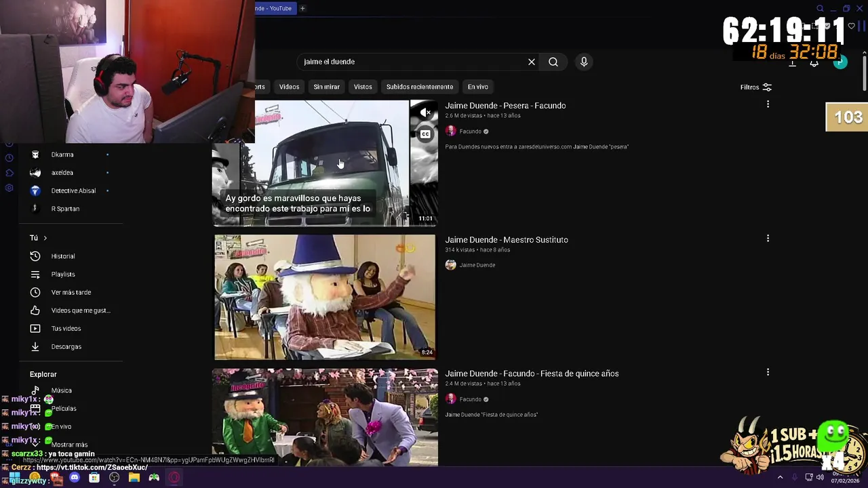Open a new browser tab with plus

pyautogui.click(x=302, y=8)
